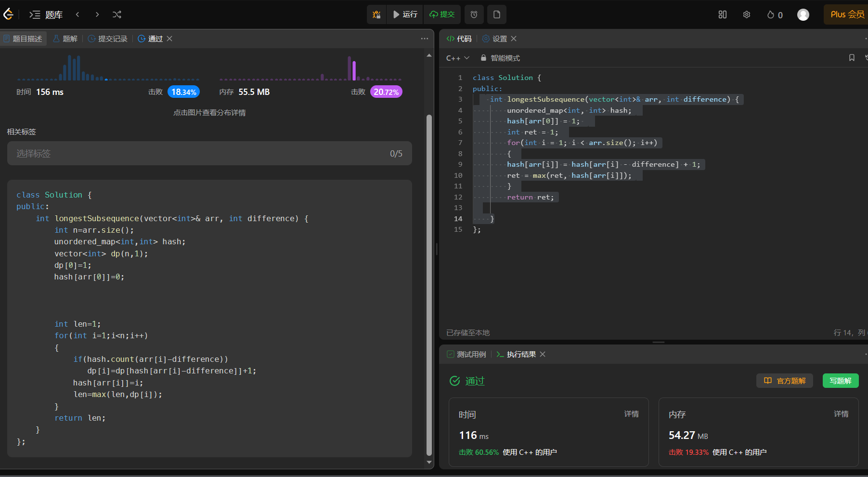Click line number 14 in editor
This screenshot has width=868, height=477.
458,219
